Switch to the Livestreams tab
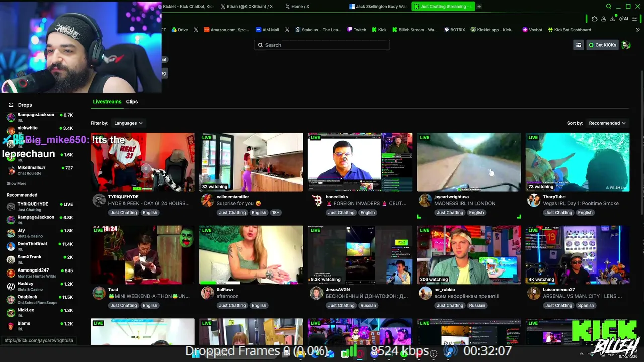The width and height of the screenshot is (644, 362). click(107, 102)
